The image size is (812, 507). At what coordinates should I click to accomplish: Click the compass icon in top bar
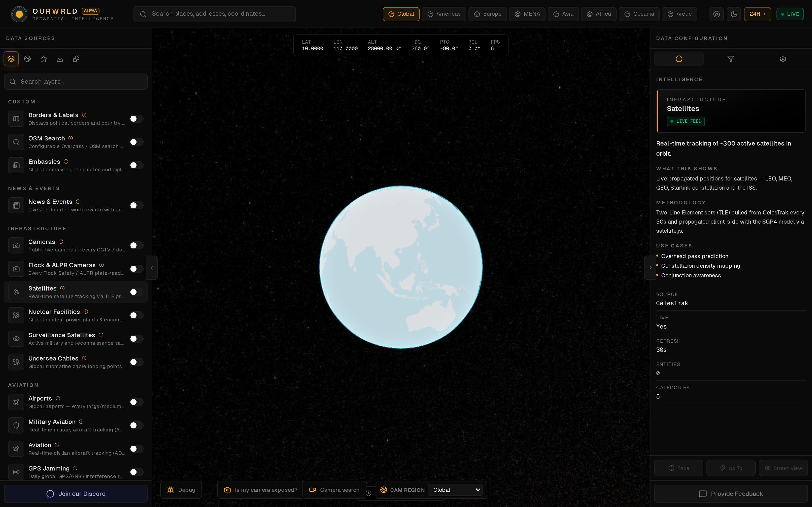click(x=716, y=14)
